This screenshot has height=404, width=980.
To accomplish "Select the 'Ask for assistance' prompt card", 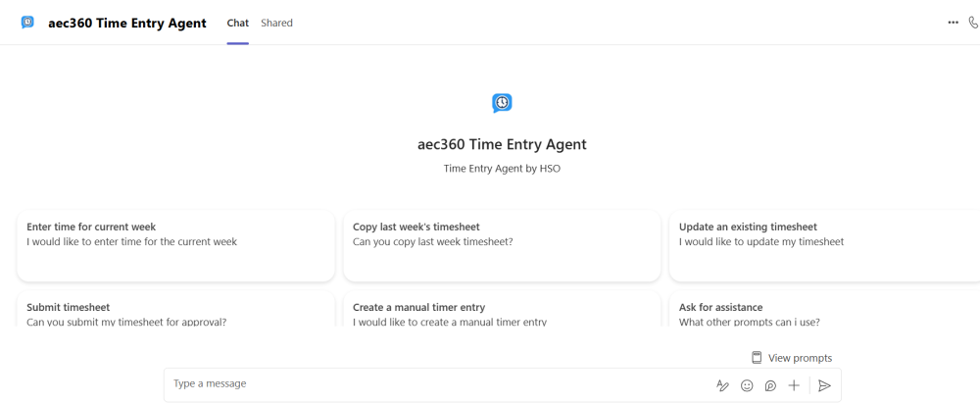I will pos(823,311).
